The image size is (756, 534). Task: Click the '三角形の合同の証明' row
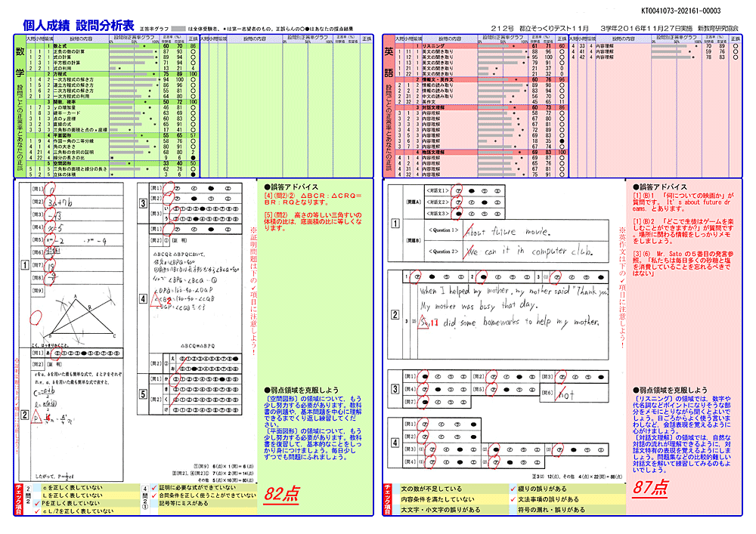coord(113,152)
